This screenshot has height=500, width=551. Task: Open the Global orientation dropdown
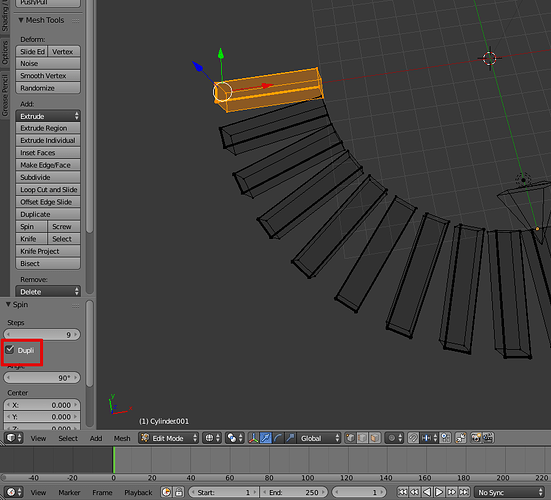[x=319, y=438]
